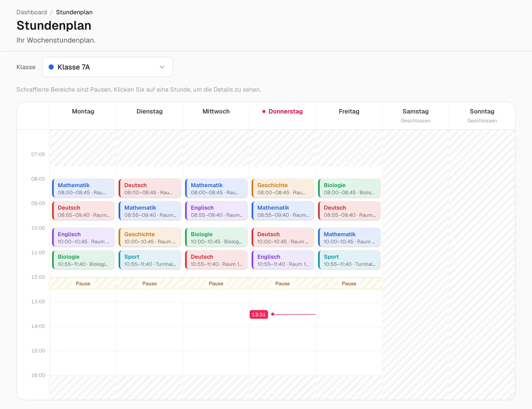View Donnerstag's Deutsch lesson at 10:00
Viewport: 532px width, 409px height.
[283, 237]
